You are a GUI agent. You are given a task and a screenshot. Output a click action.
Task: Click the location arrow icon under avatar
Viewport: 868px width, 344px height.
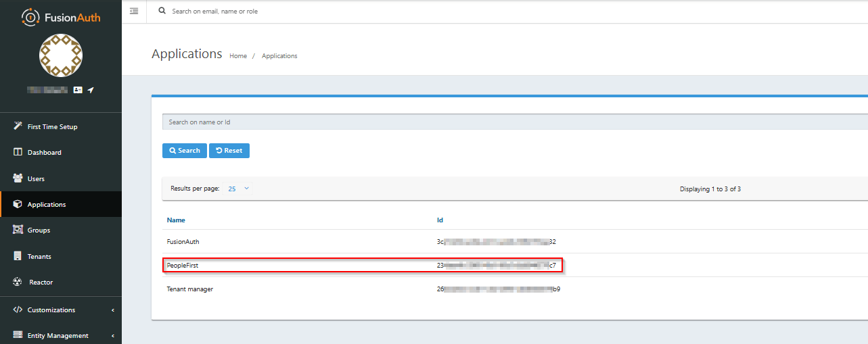[x=91, y=90]
